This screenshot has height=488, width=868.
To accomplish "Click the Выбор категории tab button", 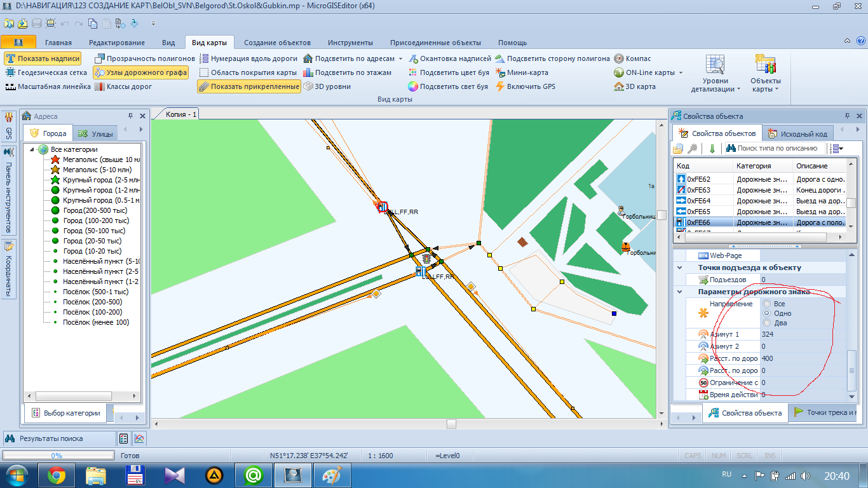I will (65, 413).
